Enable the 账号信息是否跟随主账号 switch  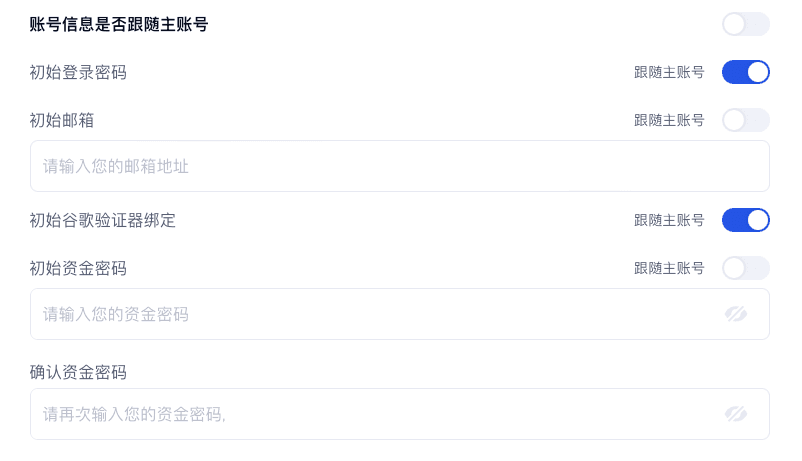pyautogui.click(x=745, y=24)
